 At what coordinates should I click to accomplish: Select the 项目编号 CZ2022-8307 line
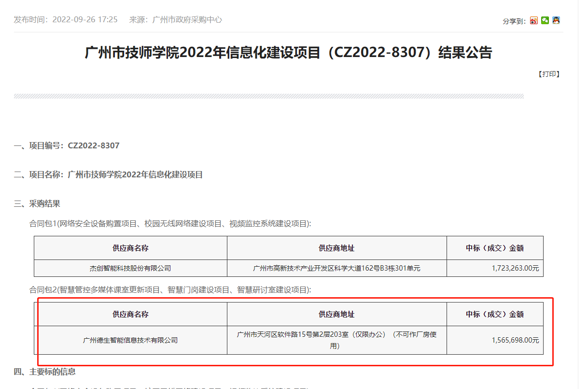coord(67,145)
